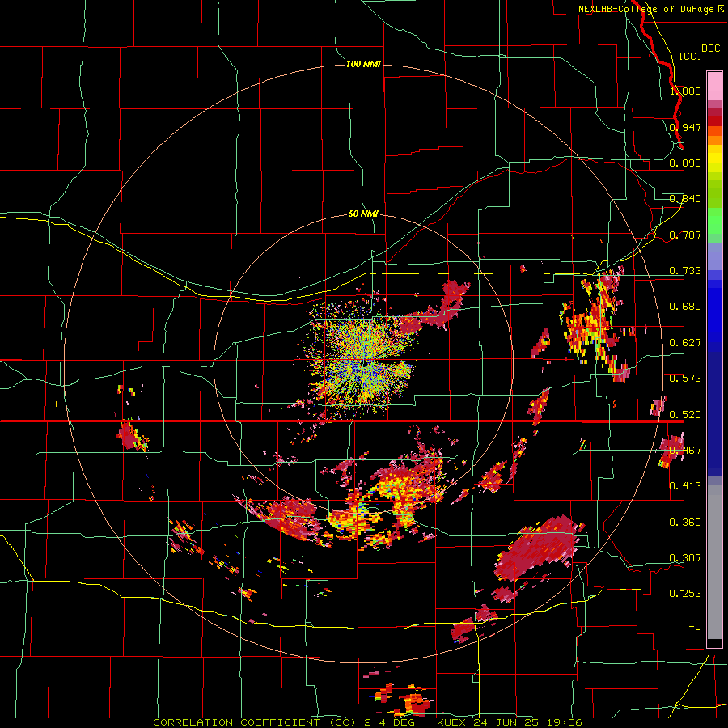
Task: Click the DCC label above the legend
Action: pos(711,49)
